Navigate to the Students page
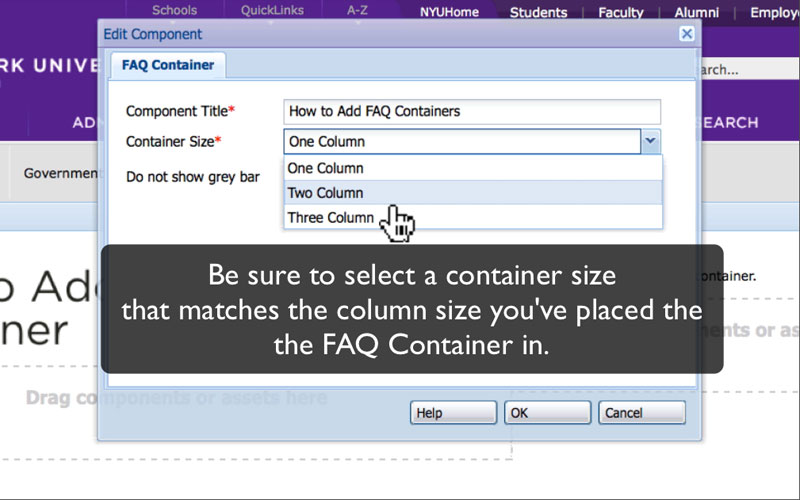The image size is (800, 500). 538,13
